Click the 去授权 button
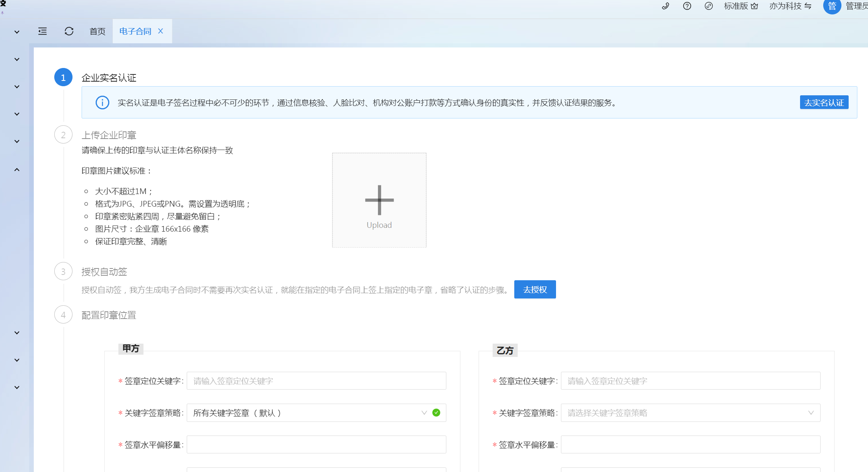This screenshot has width=868, height=472. coord(535,289)
